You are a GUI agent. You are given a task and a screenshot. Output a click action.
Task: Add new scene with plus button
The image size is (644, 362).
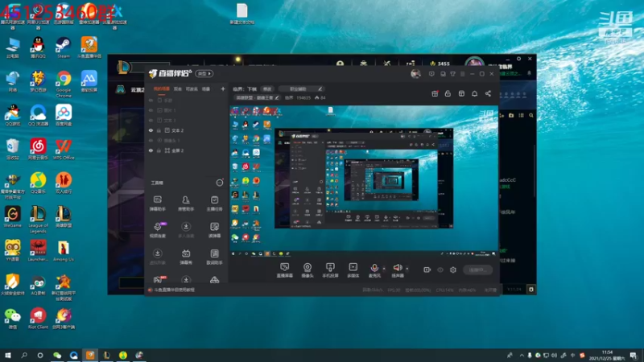tap(223, 89)
